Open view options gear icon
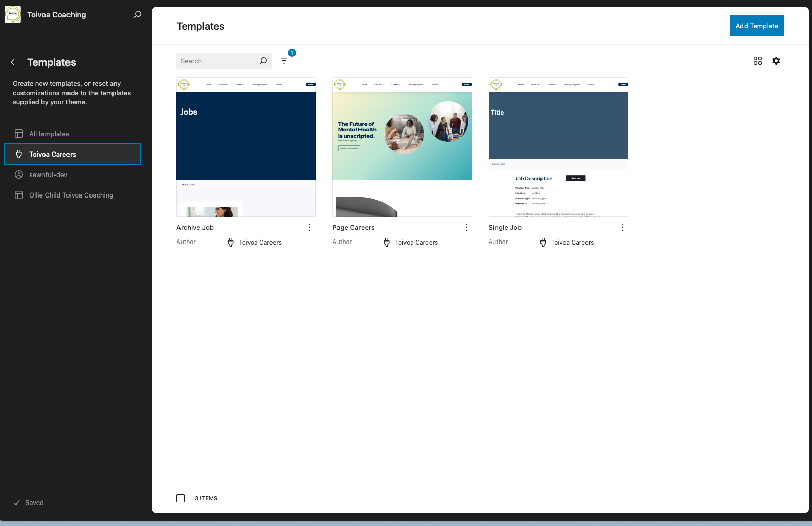This screenshot has height=526, width=812. pos(776,61)
